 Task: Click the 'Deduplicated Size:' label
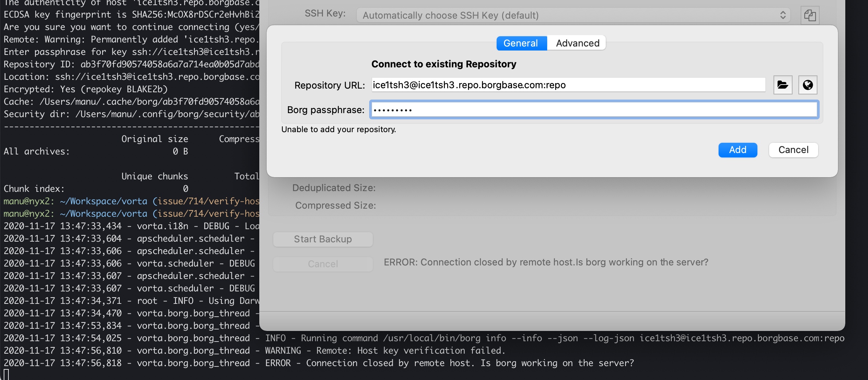[x=334, y=188]
